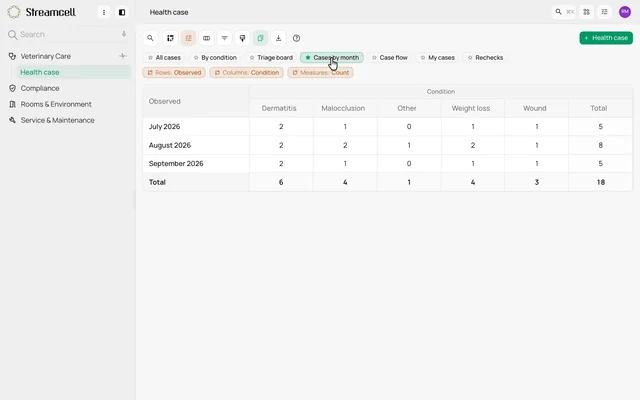
Task: Switch to the Triage board view
Action: coord(271,58)
